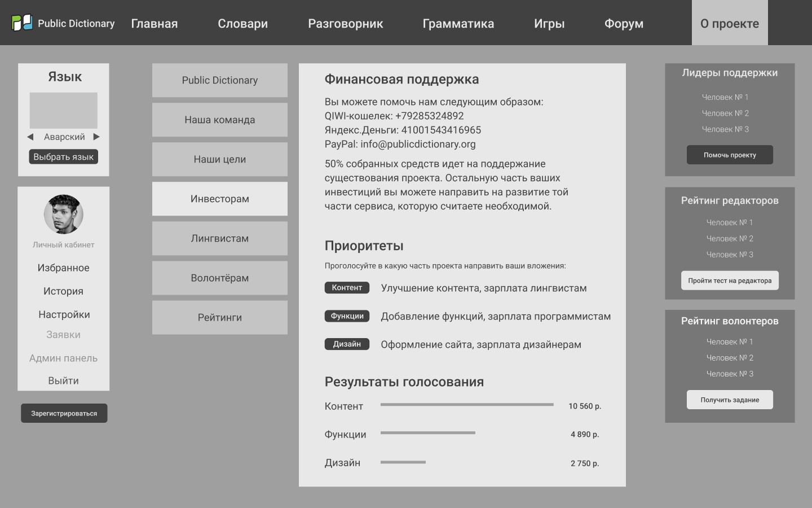Vote for the Функции priority tag
This screenshot has width=812, height=508.
pos(347,316)
